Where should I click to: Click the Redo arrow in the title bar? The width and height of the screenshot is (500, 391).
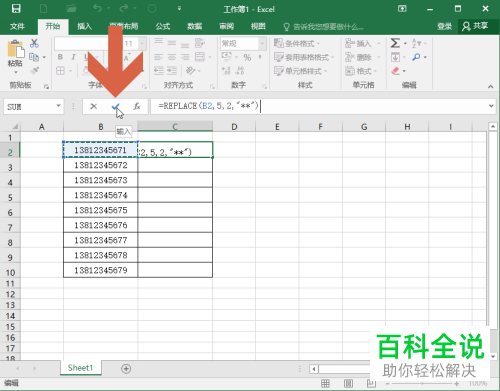click(x=124, y=8)
